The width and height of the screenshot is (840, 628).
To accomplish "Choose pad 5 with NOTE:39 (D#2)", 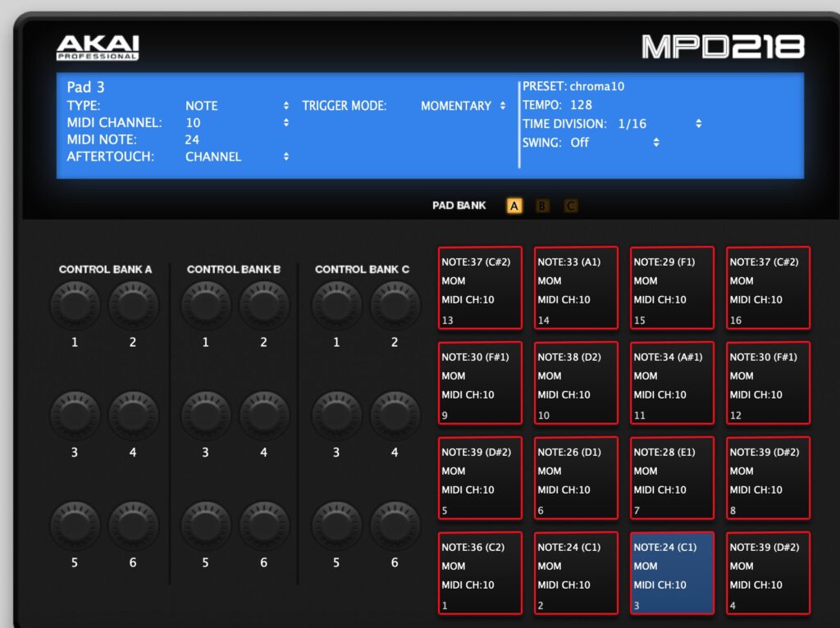I will [480, 477].
